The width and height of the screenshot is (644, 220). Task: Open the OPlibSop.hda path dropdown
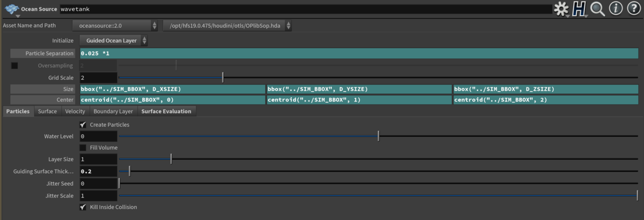tap(228, 26)
